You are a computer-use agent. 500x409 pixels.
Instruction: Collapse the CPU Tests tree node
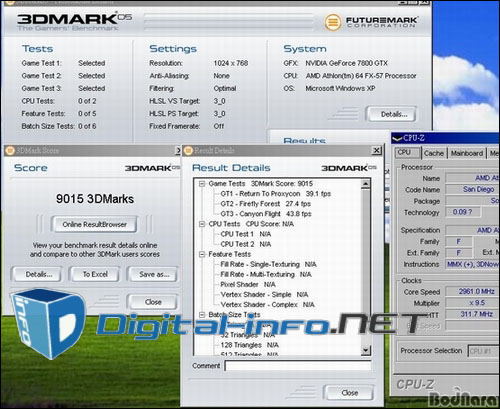click(202, 224)
